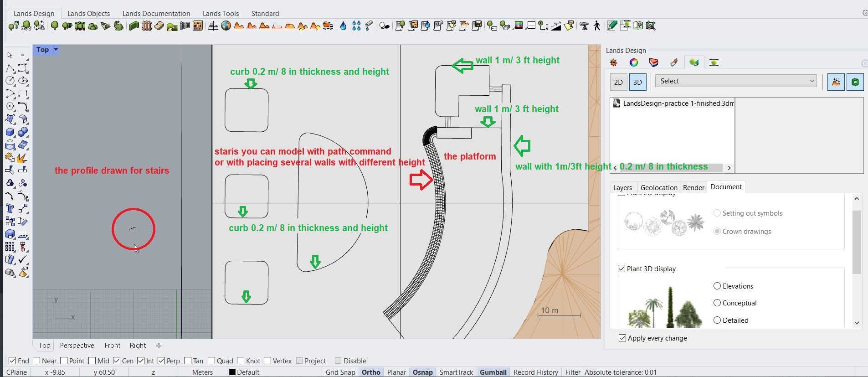868x377 pixels.
Task: Select the Conceptual radio button
Action: (717, 303)
